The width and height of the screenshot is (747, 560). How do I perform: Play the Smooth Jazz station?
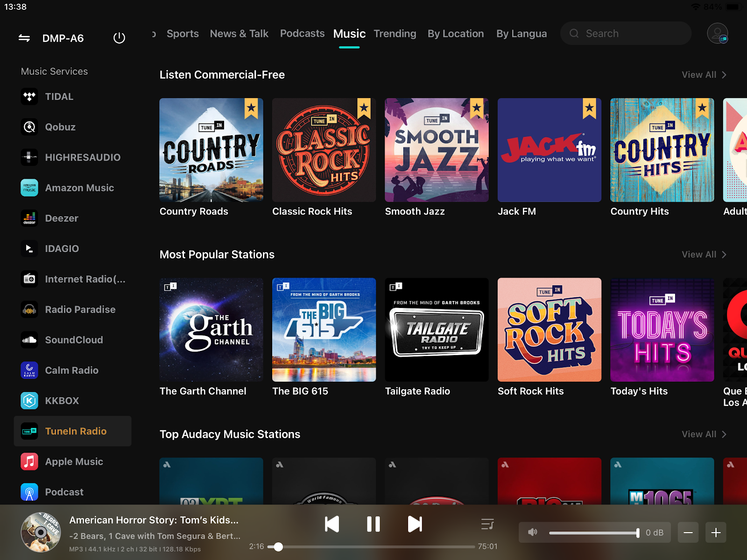(437, 150)
